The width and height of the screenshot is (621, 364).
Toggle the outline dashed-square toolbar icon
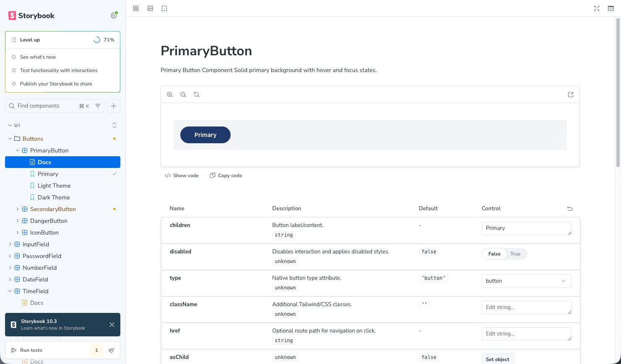[x=164, y=8]
